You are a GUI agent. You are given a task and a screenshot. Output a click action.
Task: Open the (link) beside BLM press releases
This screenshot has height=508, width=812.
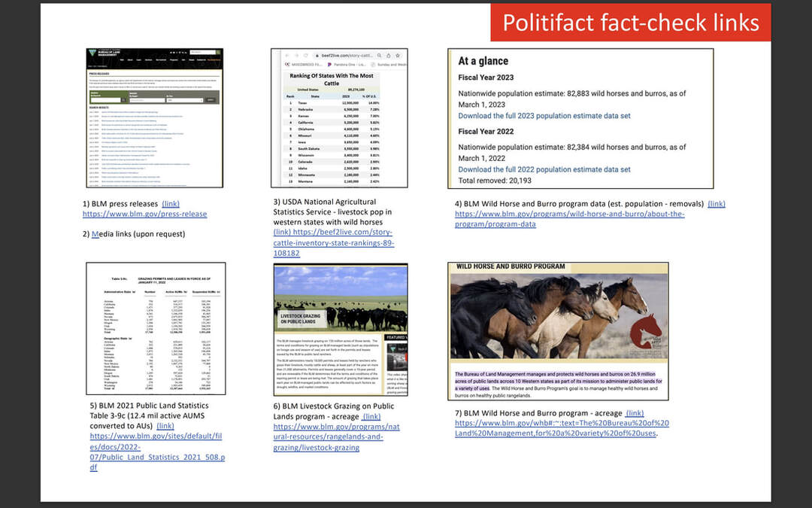pos(171,204)
